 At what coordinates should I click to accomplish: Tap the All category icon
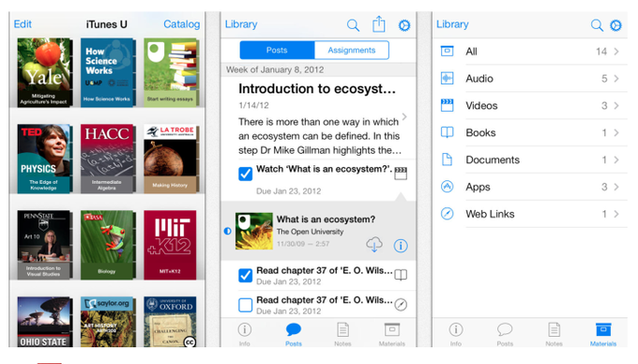tap(448, 52)
